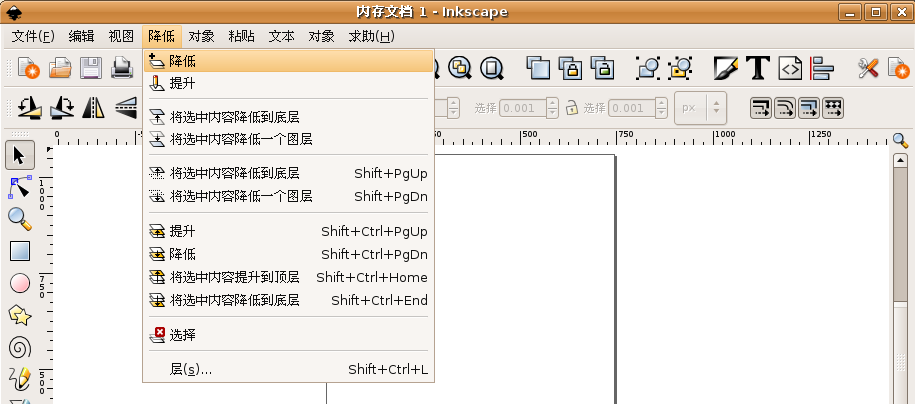Open the Text dialog T icon
The width and height of the screenshot is (915, 404).
(758, 68)
